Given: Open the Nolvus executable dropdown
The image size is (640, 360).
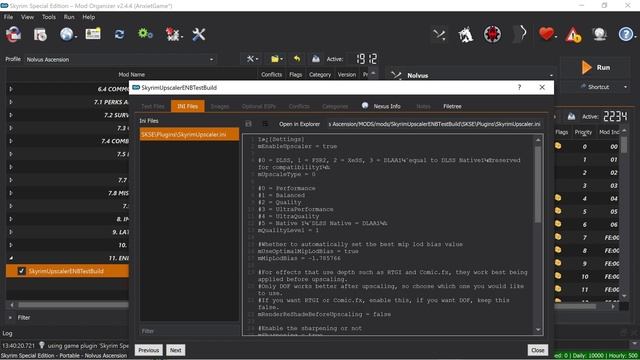Looking at the screenshot, I should tap(472, 76).
